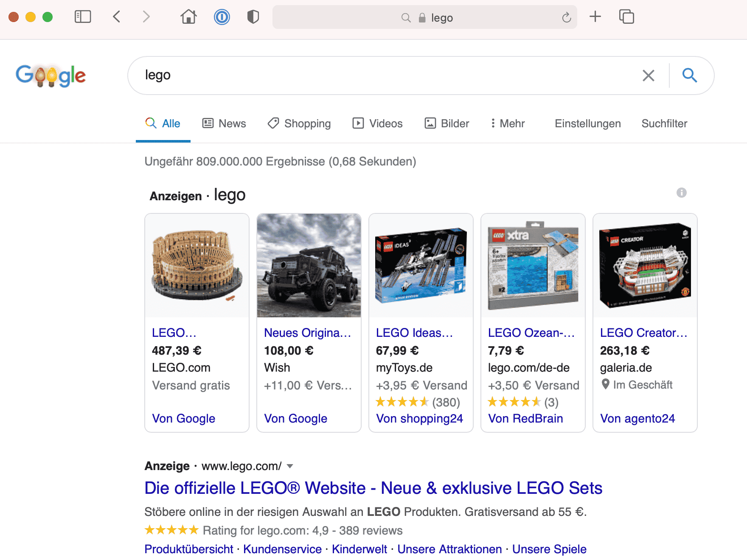The width and height of the screenshot is (747, 560).
Task: Reload the current page
Action: [567, 17]
